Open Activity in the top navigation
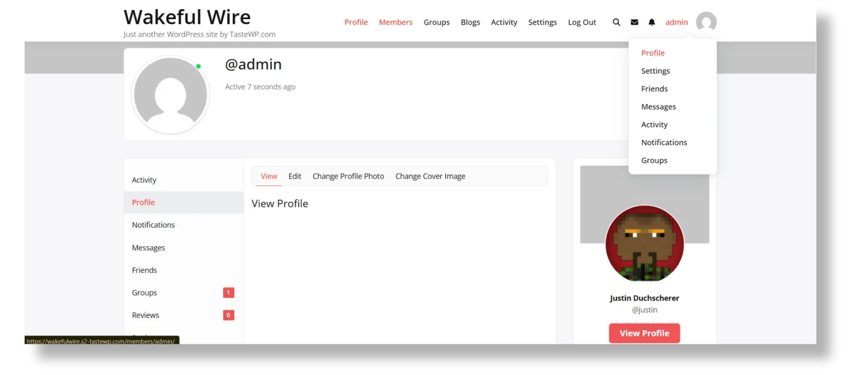868x375 pixels. pos(504,23)
